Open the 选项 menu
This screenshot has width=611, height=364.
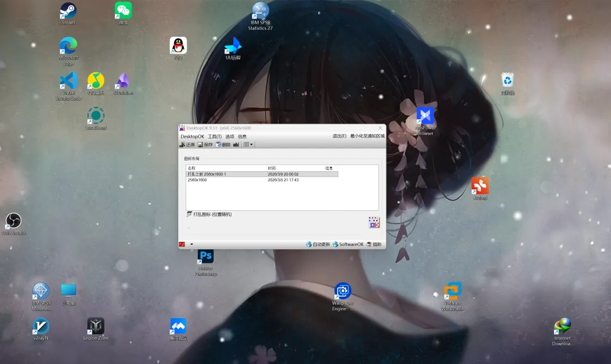click(x=230, y=136)
